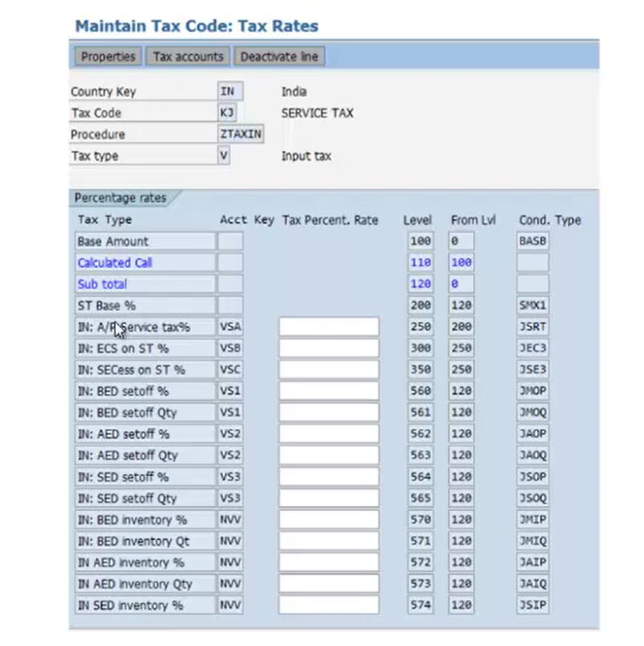644x646 pixels.
Task: Click the IN SED inventory % label
Action: [x=145, y=606]
